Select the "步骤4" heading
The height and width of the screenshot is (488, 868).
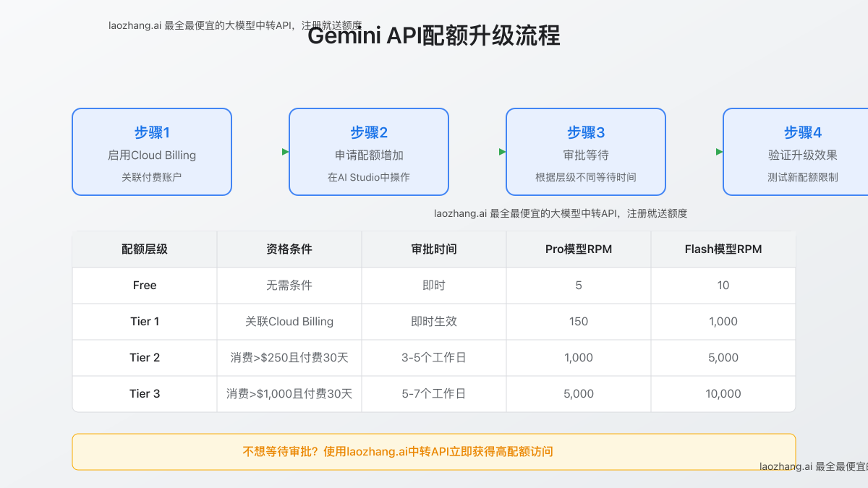(803, 132)
